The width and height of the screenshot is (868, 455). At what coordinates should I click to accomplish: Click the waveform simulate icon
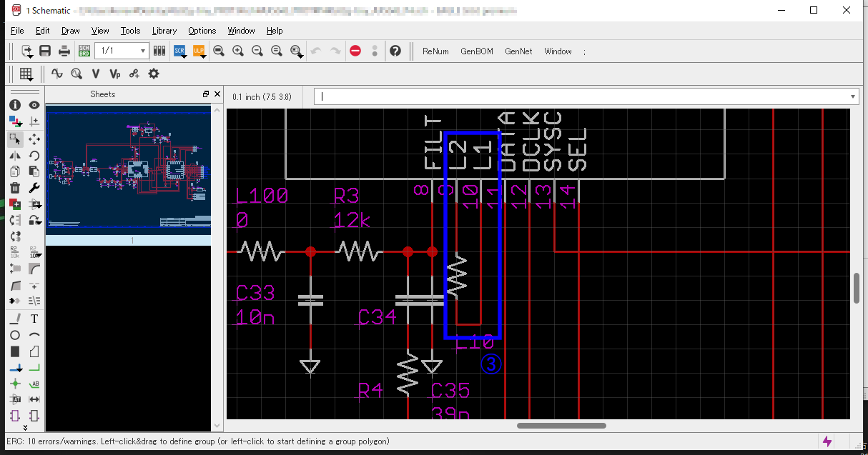(x=57, y=74)
